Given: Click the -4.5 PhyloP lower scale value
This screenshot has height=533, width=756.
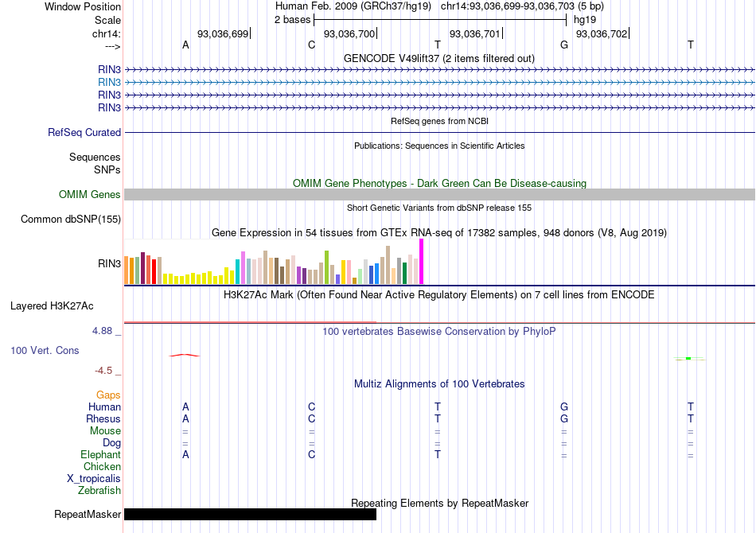Looking at the screenshot, I should click(103, 371).
